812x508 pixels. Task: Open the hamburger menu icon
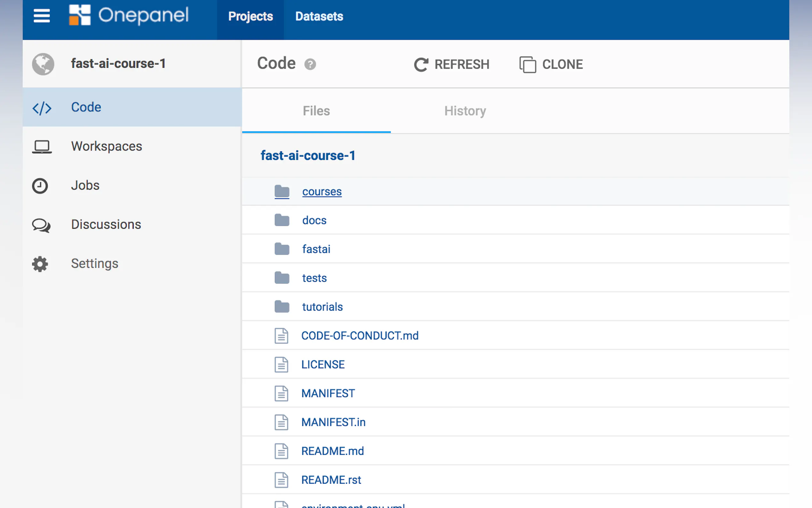pos(42,16)
